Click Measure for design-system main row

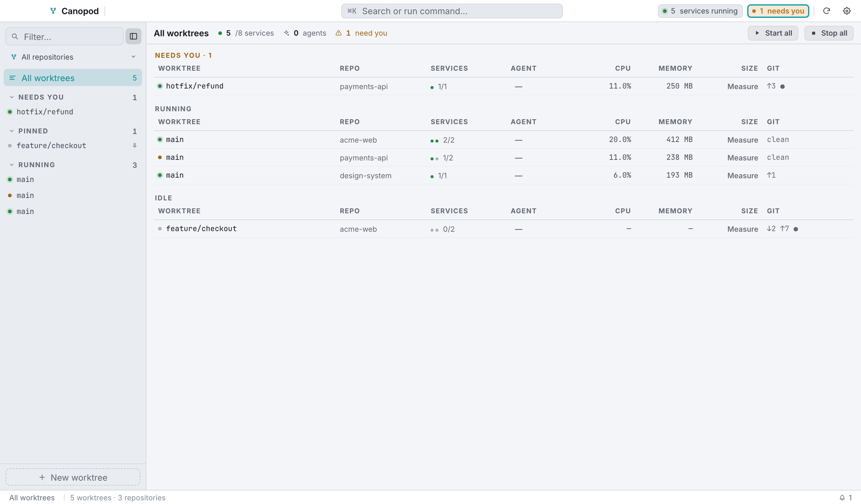tap(742, 175)
